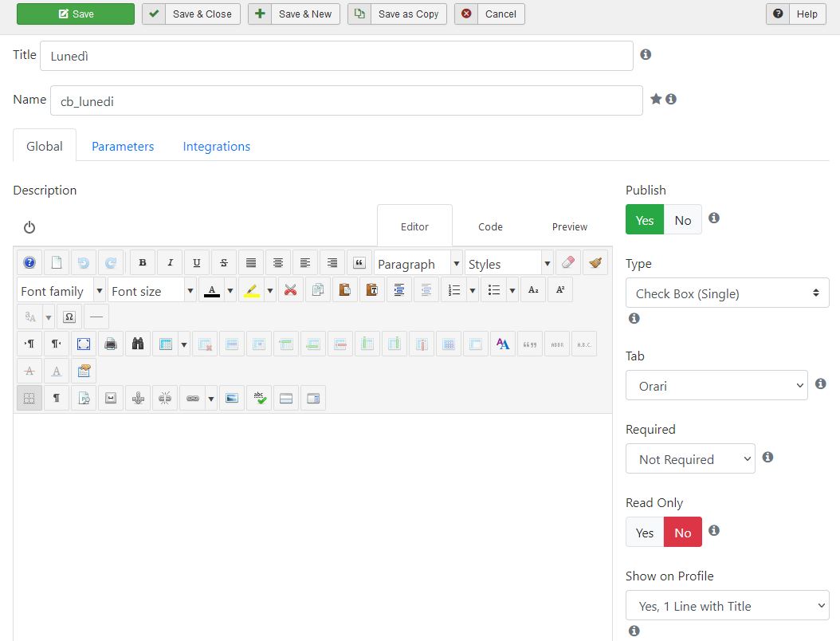Open the Font size dropdown
Viewport: 840px width, 641px height.
point(151,290)
